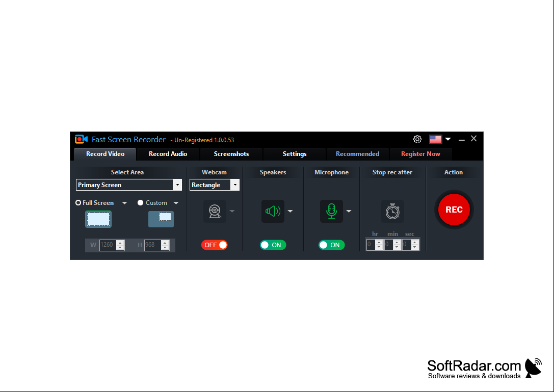
Task: Minimize the Fast Screen Recorder window
Action: click(x=461, y=140)
